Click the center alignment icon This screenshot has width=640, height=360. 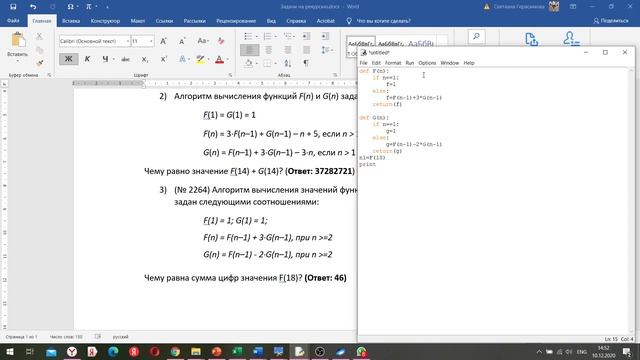click(x=268, y=50)
